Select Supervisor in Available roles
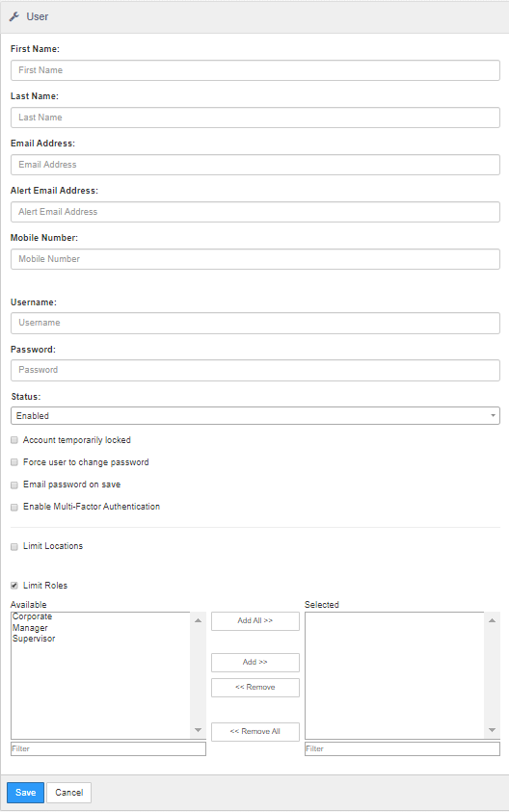The height and width of the screenshot is (812, 509). 34,639
